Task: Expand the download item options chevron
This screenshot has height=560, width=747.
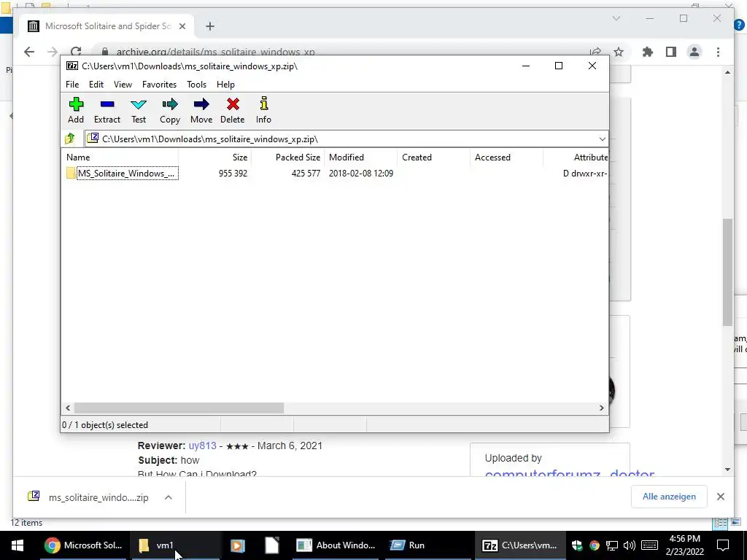Action: click(x=169, y=497)
